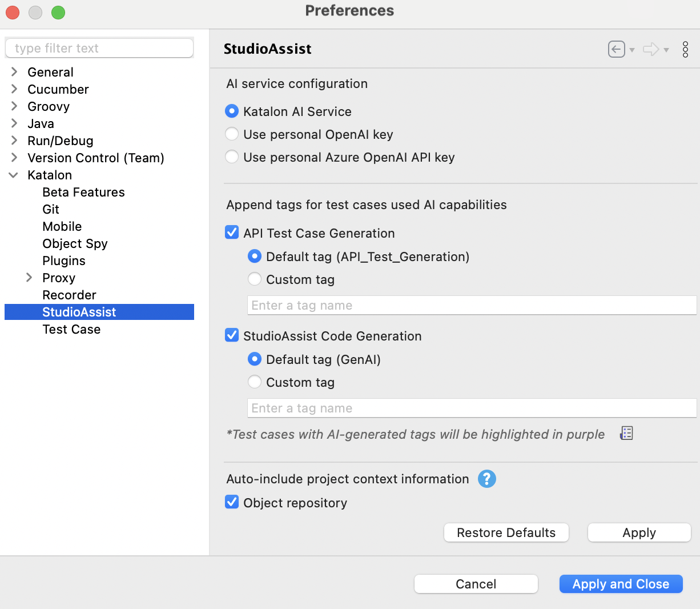700x609 pixels.
Task: Click the purple-highlight tag list icon
Action: pyautogui.click(x=627, y=434)
